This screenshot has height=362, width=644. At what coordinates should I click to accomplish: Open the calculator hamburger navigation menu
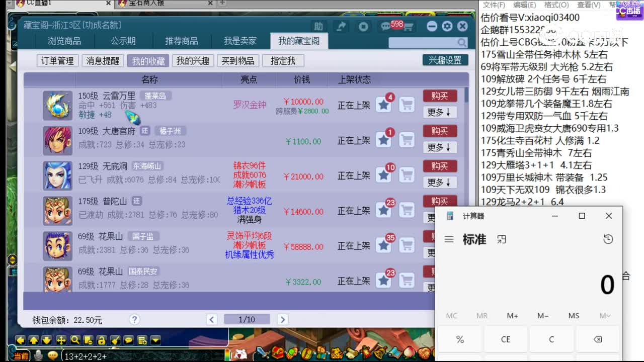point(449,239)
